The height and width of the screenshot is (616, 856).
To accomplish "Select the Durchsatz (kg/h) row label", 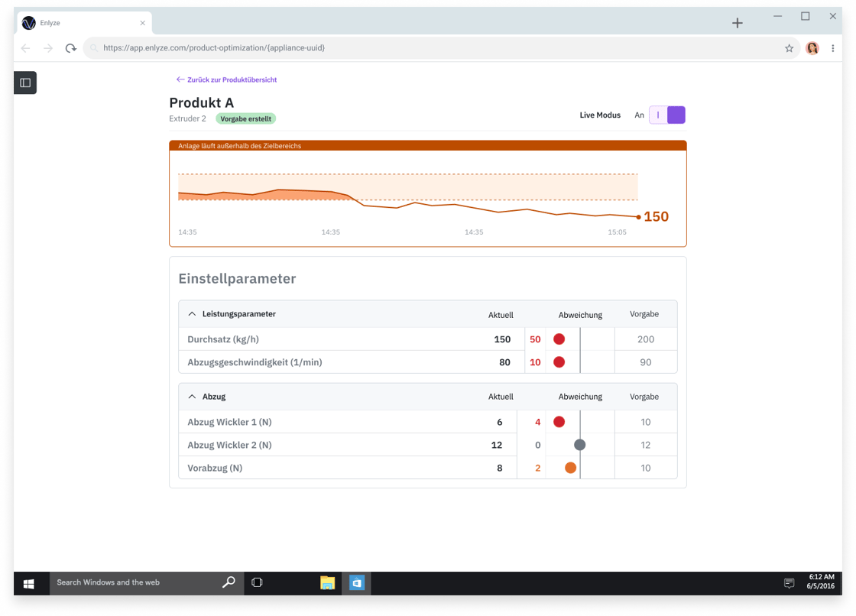I will [x=223, y=339].
